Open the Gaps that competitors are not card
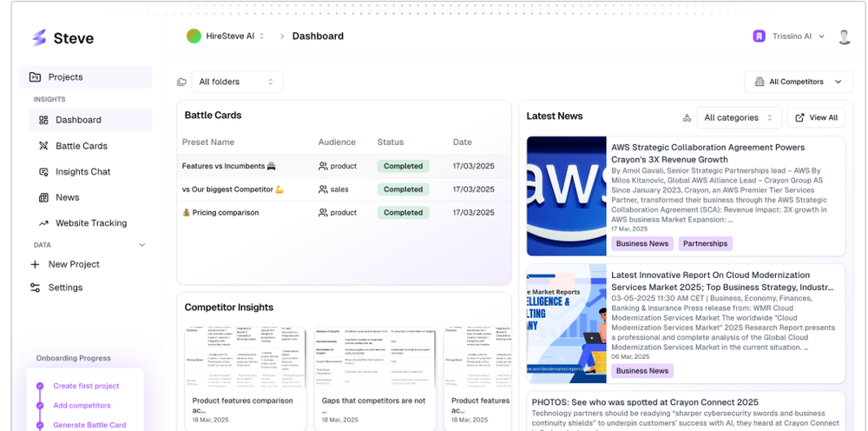This screenshot has height=431, width=868. [x=375, y=379]
